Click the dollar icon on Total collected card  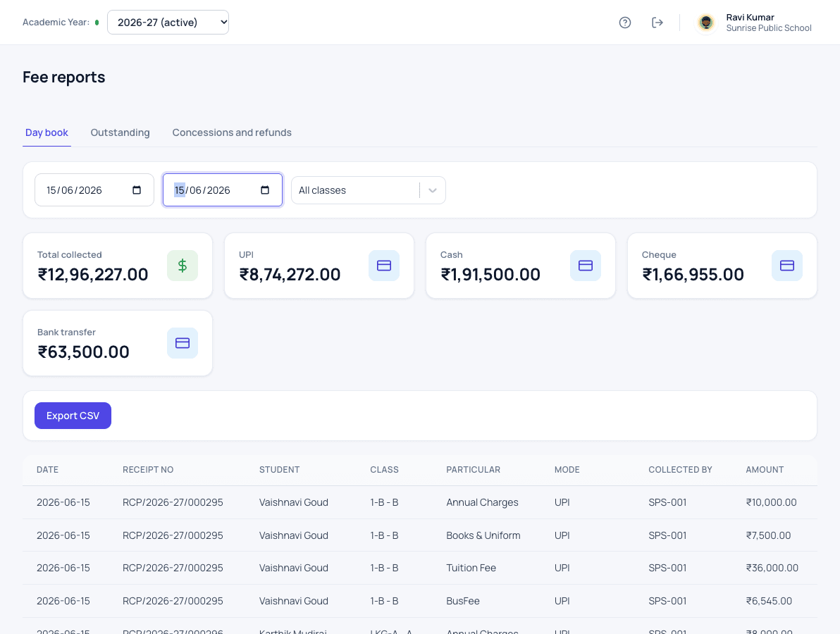183,266
